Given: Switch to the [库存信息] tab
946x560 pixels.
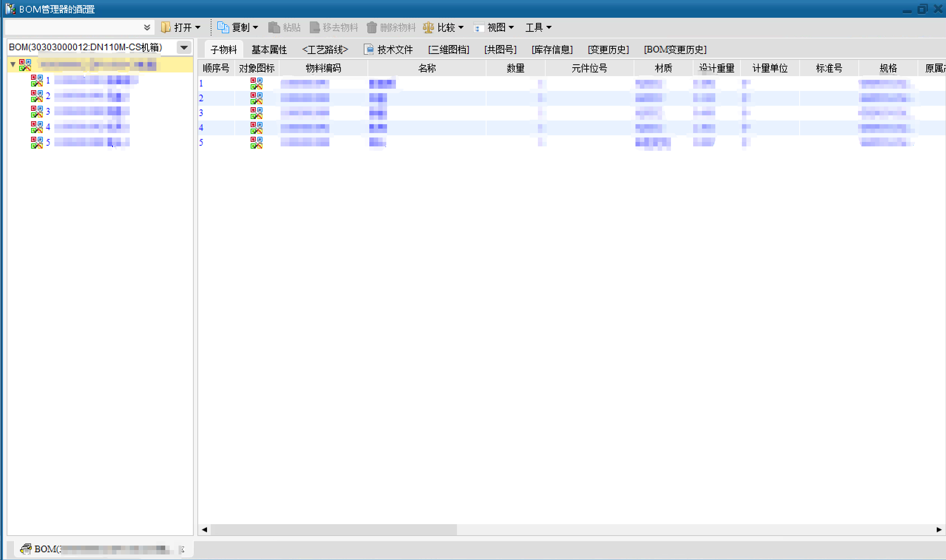Looking at the screenshot, I should 552,50.
